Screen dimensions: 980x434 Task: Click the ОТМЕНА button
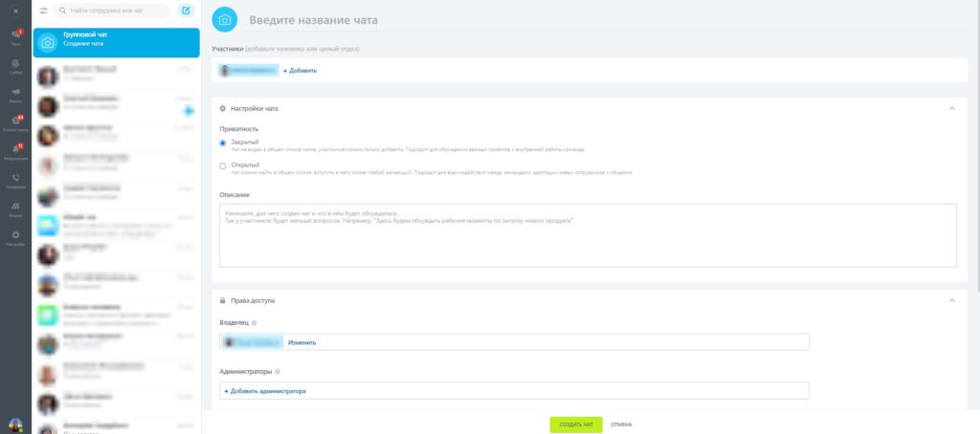621,424
